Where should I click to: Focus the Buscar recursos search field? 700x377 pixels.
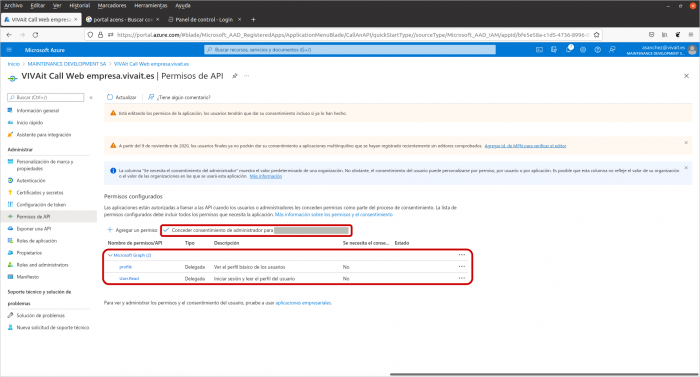[350, 50]
